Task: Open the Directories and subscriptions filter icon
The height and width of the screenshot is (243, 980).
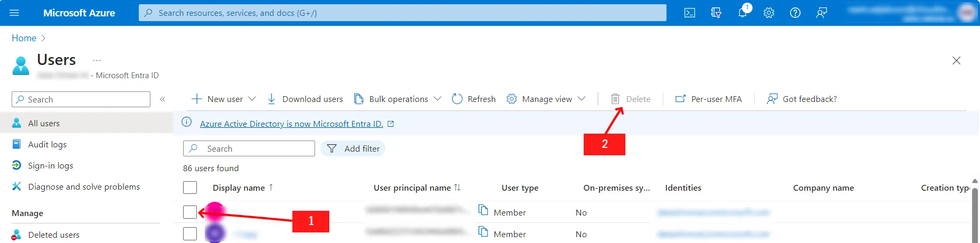Action: click(716, 13)
